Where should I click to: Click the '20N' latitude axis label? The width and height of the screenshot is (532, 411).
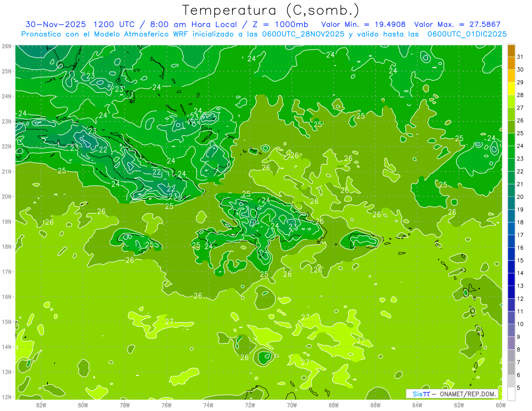tap(6, 196)
